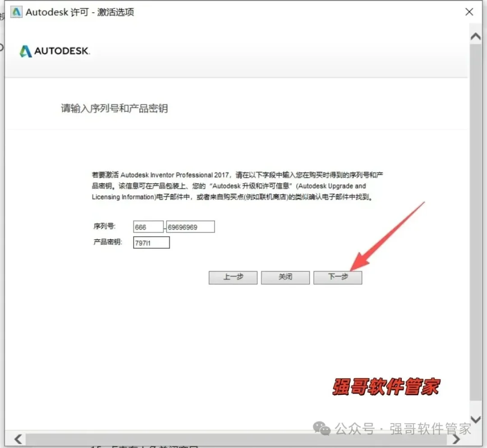Click the 下一步 (Next) button

(338, 277)
